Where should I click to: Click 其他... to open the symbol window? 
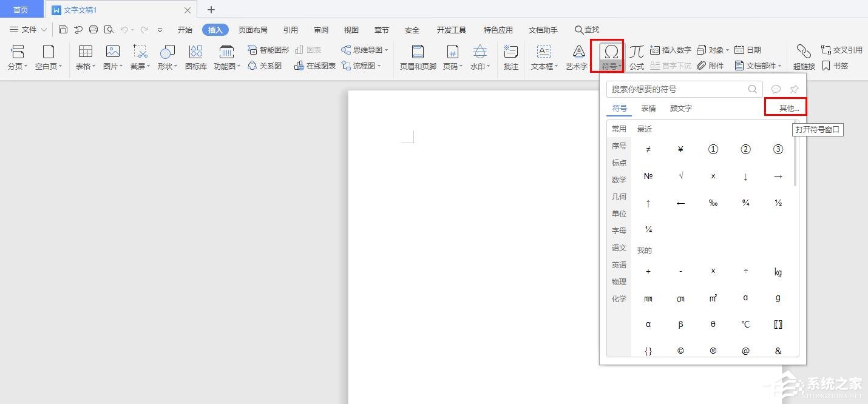click(x=786, y=107)
